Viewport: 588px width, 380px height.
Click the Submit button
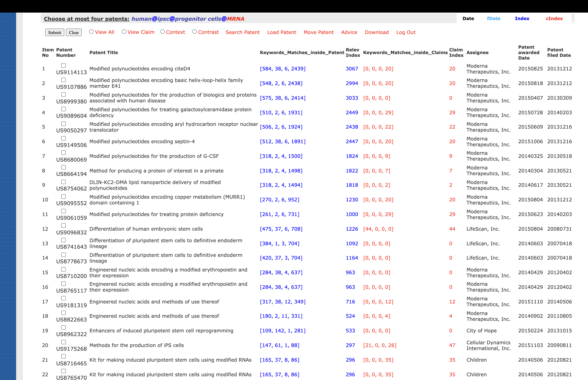tap(55, 32)
